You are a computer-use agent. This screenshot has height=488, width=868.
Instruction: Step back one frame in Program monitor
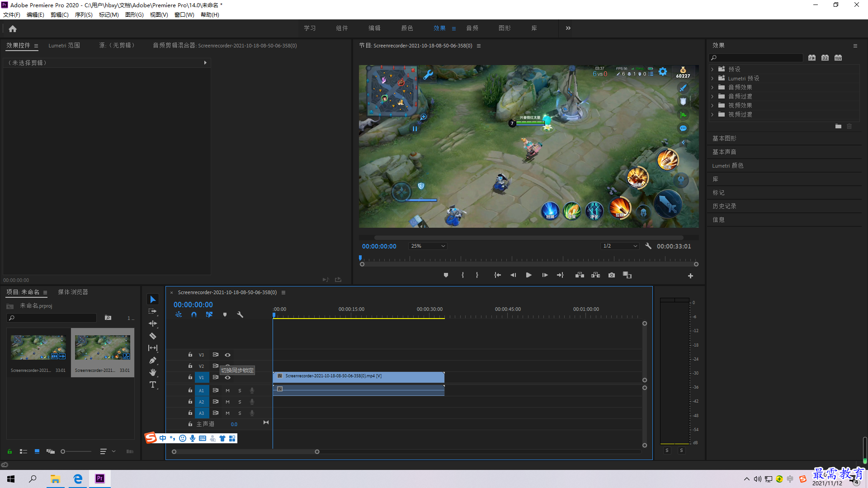click(x=513, y=275)
